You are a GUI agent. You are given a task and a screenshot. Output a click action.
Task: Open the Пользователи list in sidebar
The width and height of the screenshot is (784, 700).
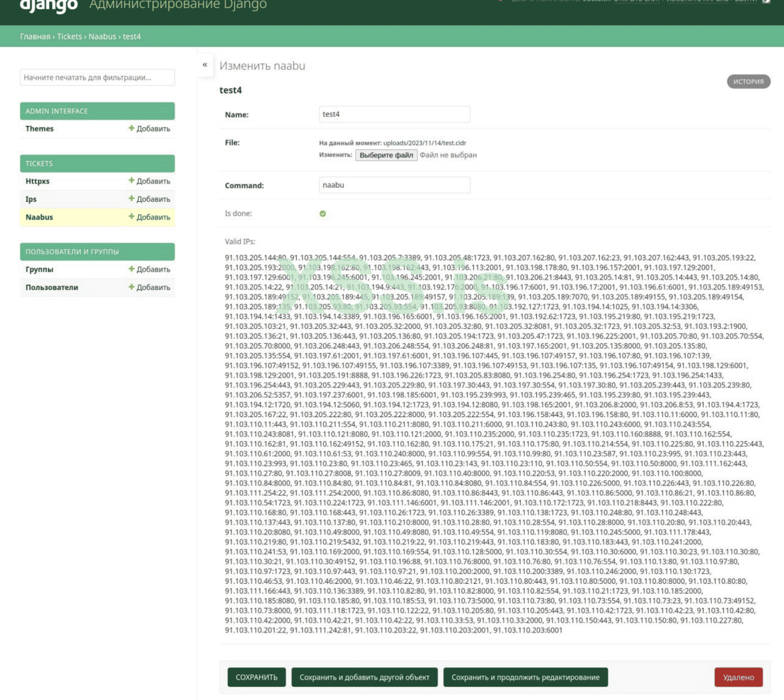pyautogui.click(x=52, y=287)
